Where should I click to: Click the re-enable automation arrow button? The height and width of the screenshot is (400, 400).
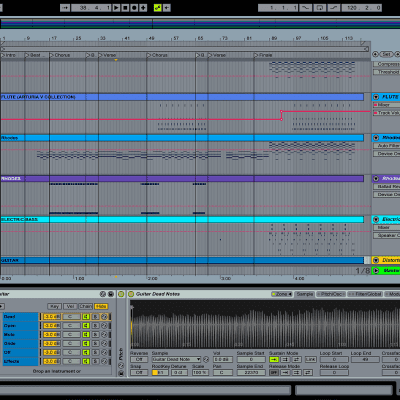point(167,8)
